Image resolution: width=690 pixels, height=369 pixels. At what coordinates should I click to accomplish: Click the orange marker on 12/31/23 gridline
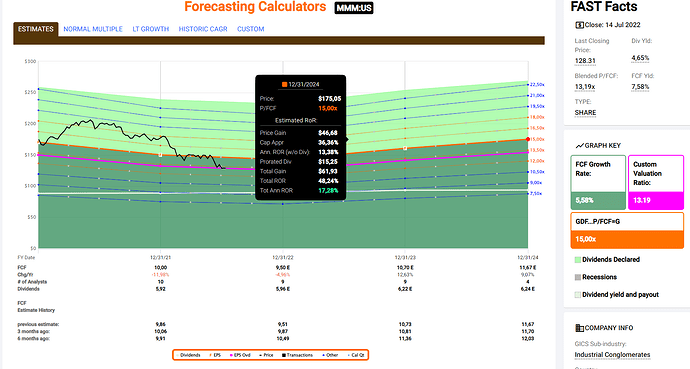click(405, 149)
